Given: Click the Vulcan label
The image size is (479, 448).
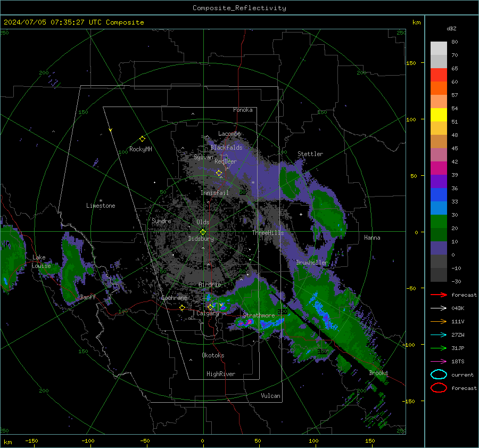Looking at the screenshot, I should click(x=270, y=396).
